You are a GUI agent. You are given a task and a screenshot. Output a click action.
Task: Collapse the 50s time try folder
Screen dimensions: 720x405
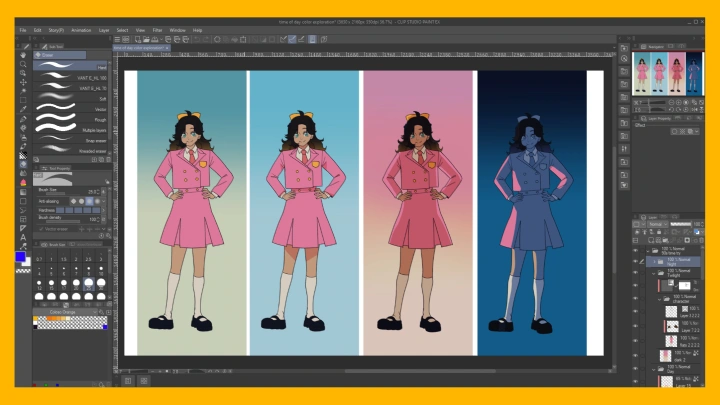point(648,251)
